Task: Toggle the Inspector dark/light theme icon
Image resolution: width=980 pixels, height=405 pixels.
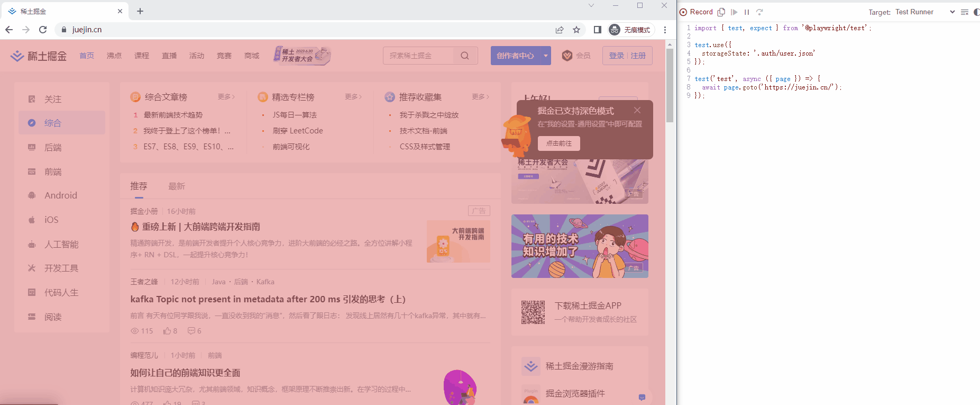Action: tap(976, 12)
